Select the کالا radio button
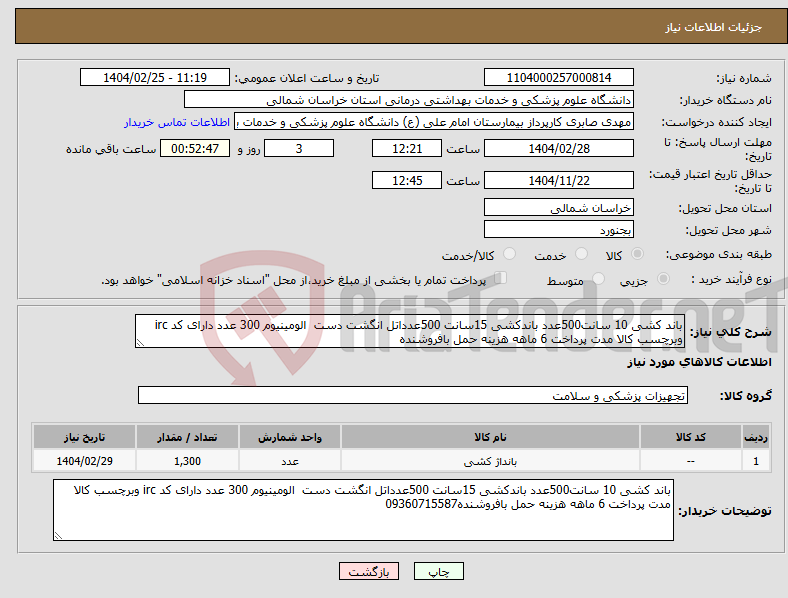The image size is (788, 598). pos(637,254)
